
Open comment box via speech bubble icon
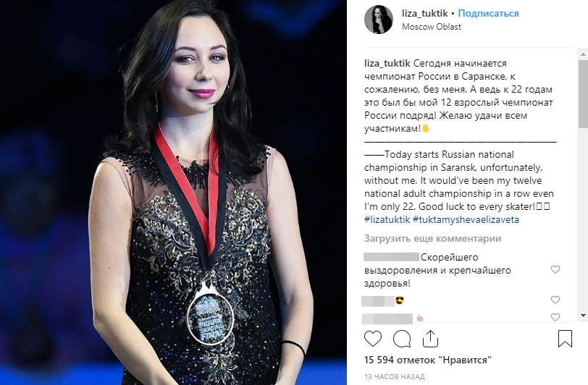(402, 339)
